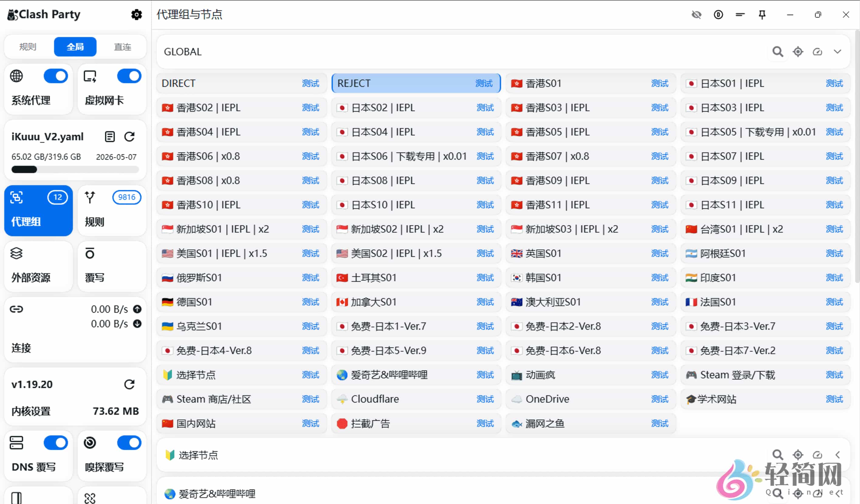
Task: Search nodes within the GLOBAL group
Action: coord(777,52)
